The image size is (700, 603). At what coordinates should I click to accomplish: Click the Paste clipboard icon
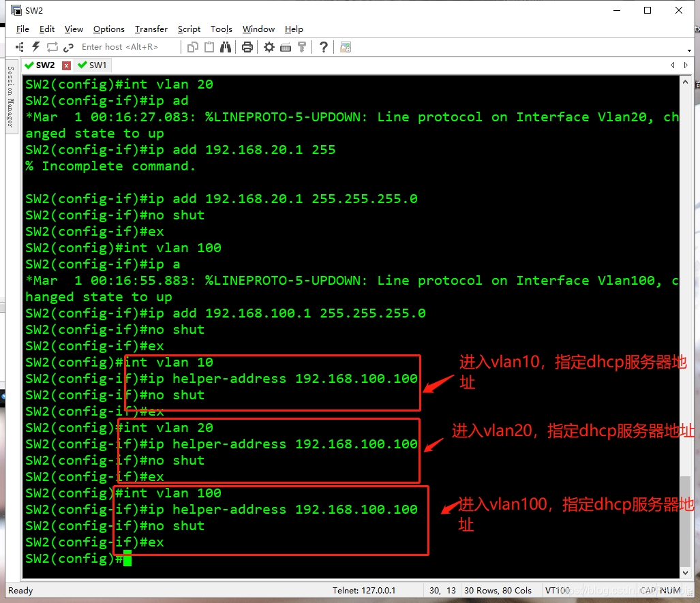pyautogui.click(x=209, y=47)
